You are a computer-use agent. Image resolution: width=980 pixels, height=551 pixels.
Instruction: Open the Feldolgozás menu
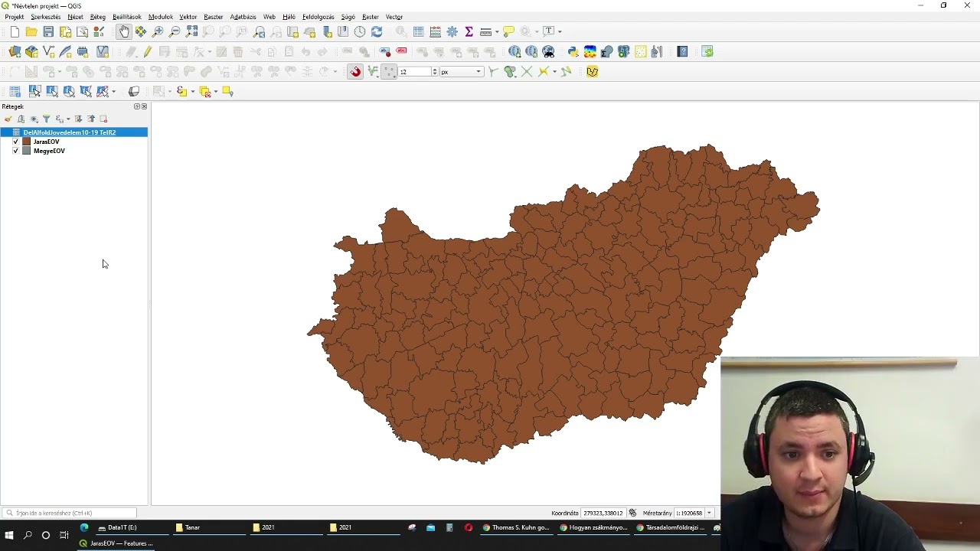click(318, 17)
